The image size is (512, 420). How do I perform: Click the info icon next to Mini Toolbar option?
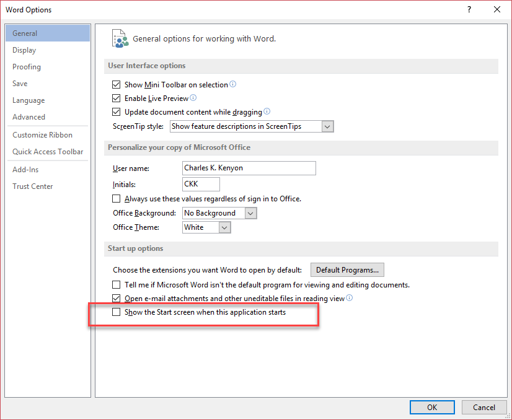pos(233,84)
